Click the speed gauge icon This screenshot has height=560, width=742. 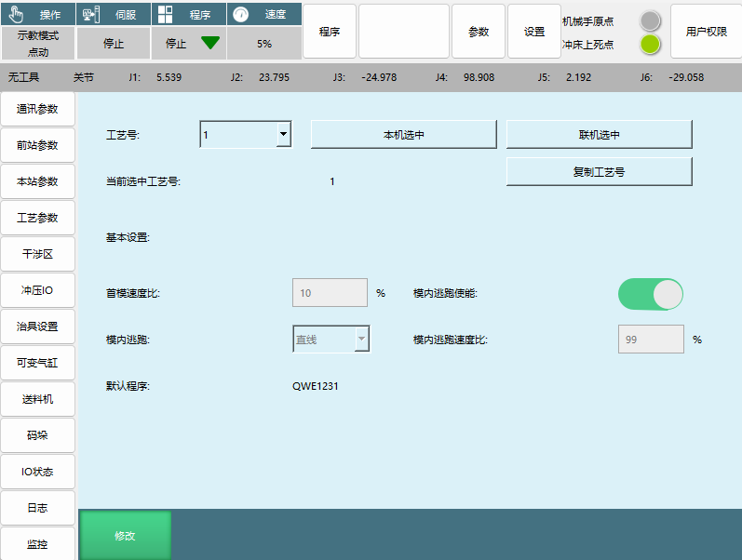pyautogui.click(x=240, y=14)
